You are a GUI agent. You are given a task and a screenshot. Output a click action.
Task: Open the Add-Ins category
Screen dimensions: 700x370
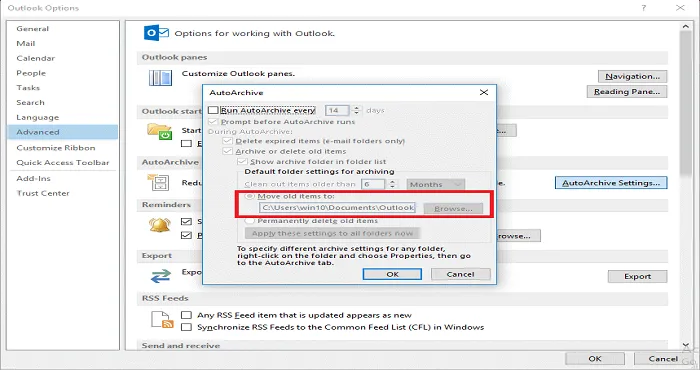coord(33,178)
